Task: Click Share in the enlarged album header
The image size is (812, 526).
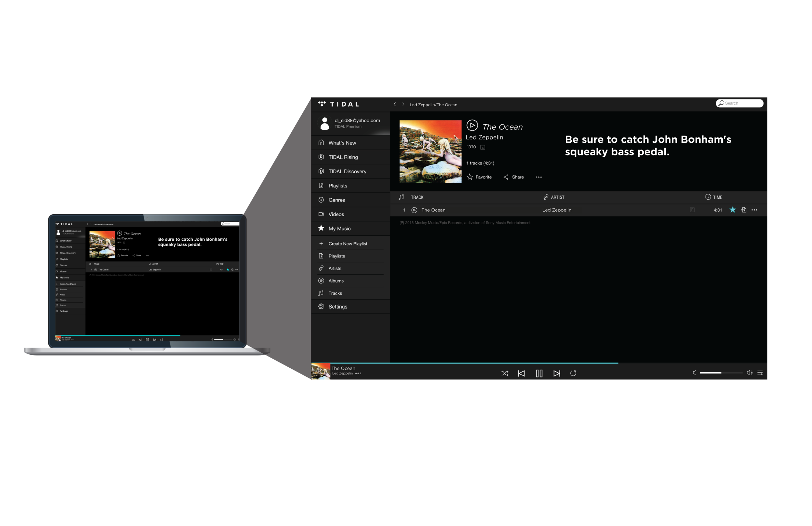Action: pyautogui.click(x=514, y=177)
